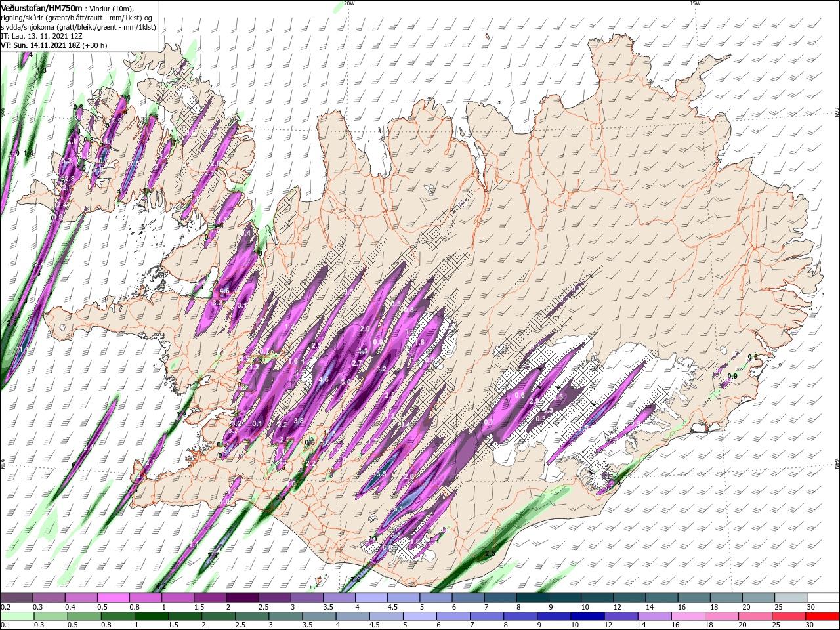Pick the pale pink rain swatch starting at 16
840x630 pixels.
click(x=688, y=616)
